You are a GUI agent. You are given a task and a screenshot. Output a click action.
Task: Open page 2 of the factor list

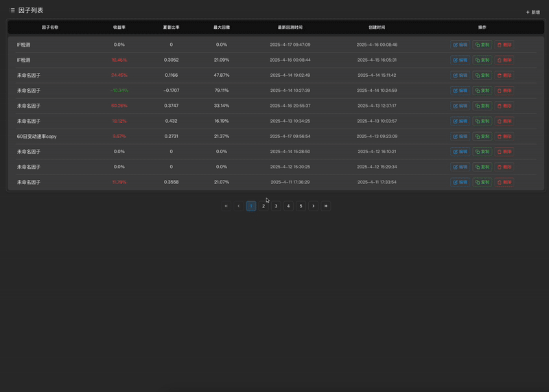tap(264, 206)
